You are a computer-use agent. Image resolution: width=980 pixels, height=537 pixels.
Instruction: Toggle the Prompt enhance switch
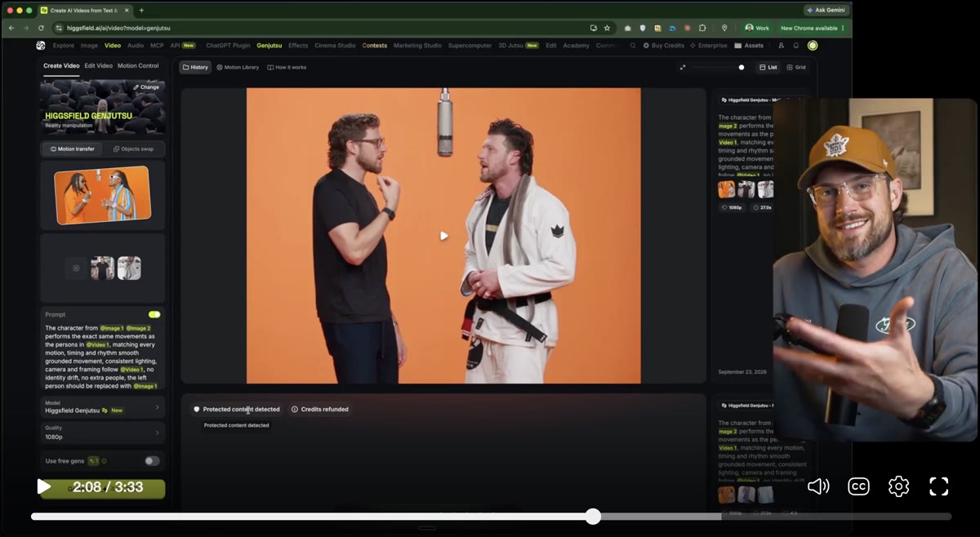pos(154,314)
